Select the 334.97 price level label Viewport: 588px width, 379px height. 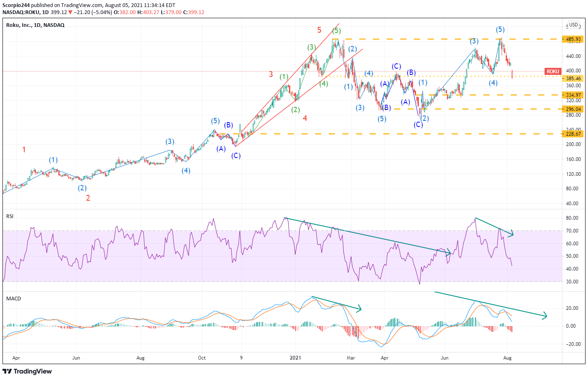[573, 95]
